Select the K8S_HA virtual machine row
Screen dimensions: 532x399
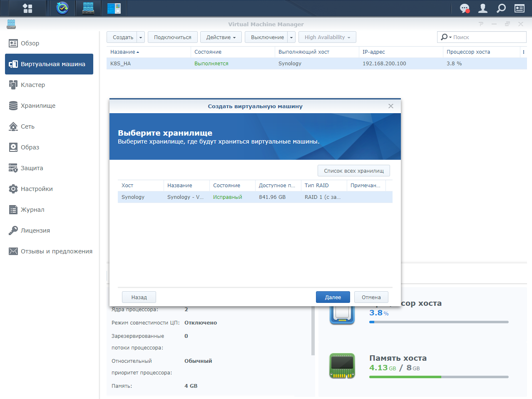(317, 64)
